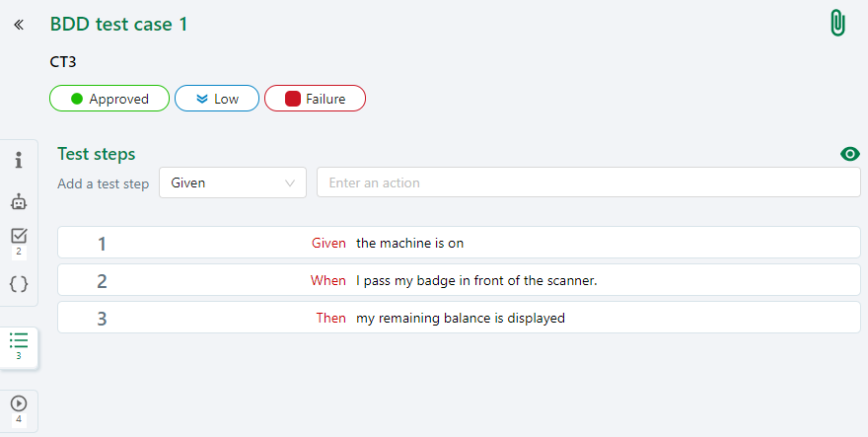Open the Approved status pill
Screen dimensions: 868x437
(x=109, y=99)
